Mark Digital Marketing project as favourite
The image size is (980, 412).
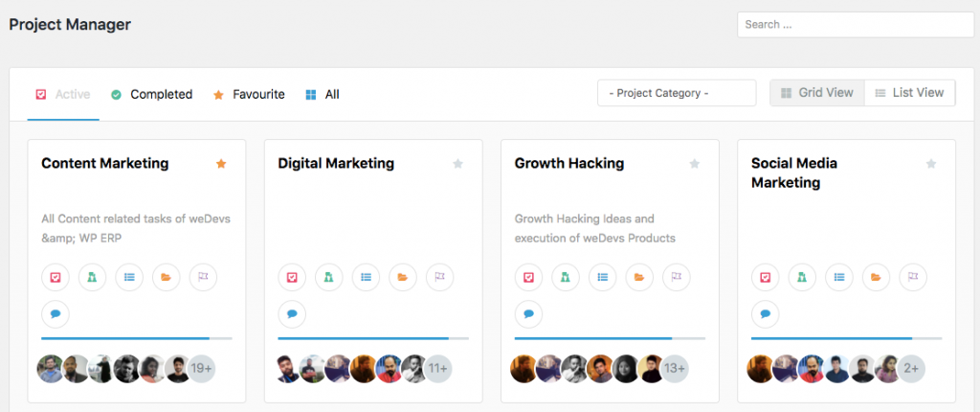coord(457,164)
